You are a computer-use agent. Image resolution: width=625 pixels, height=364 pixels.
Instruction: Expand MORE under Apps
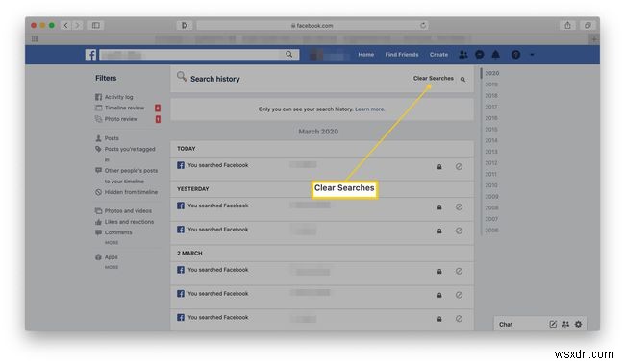click(x=112, y=267)
